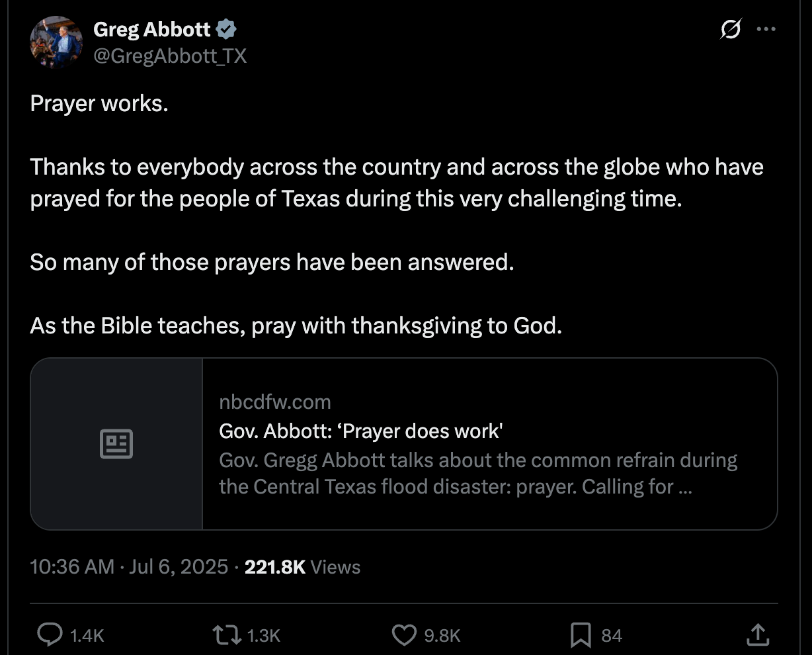
Task: Open Grok analysis for this post
Action: (x=731, y=29)
